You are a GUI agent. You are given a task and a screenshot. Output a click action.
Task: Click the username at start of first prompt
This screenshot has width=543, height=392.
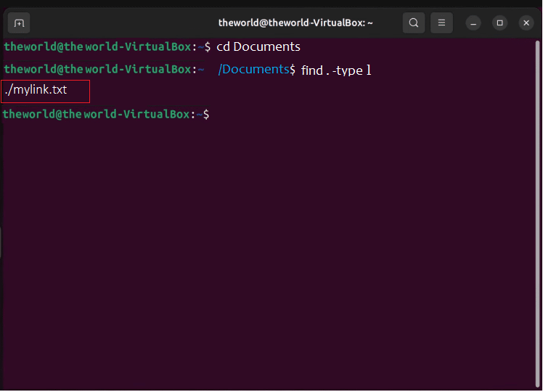tap(28, 46)
